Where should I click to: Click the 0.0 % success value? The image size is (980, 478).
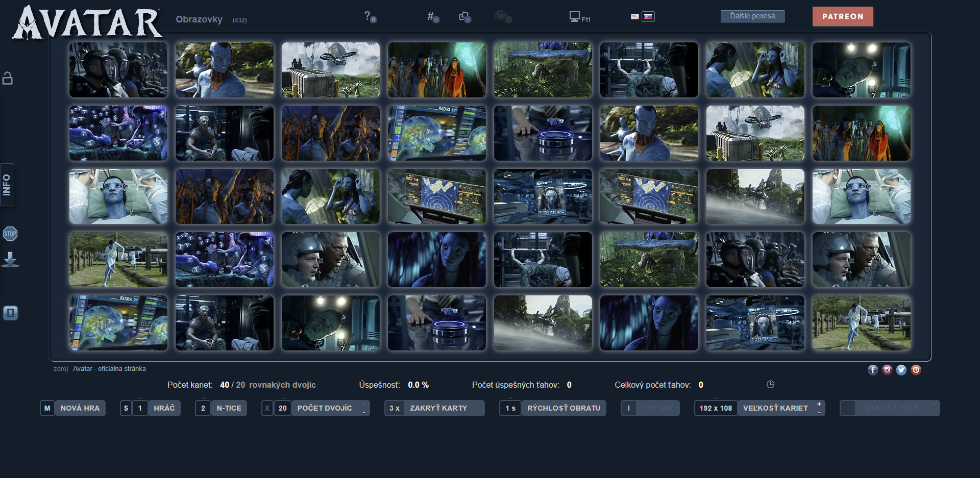tap(418, 385)
